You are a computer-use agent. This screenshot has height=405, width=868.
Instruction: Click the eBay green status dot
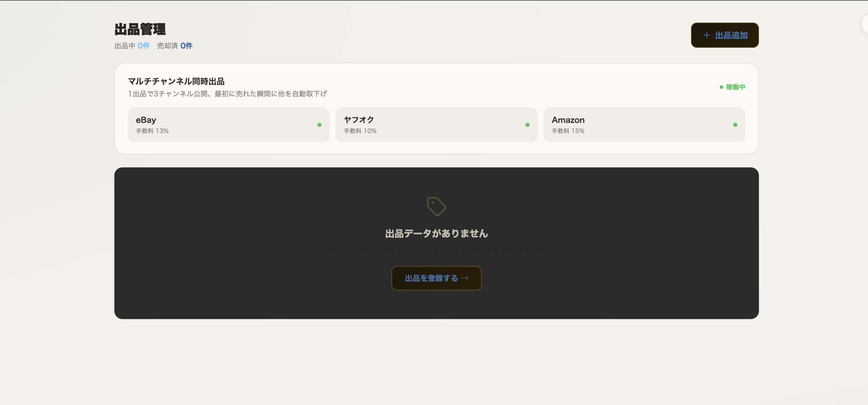(x=319, y=125)
